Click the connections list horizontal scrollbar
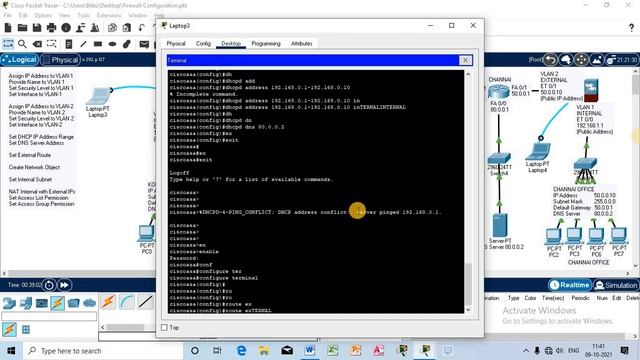 point(125,327)
